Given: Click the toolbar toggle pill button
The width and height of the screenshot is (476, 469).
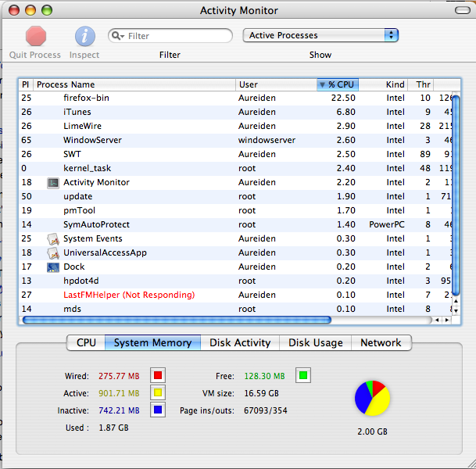Looking at the screenshot, I should [x=463, y=10].
